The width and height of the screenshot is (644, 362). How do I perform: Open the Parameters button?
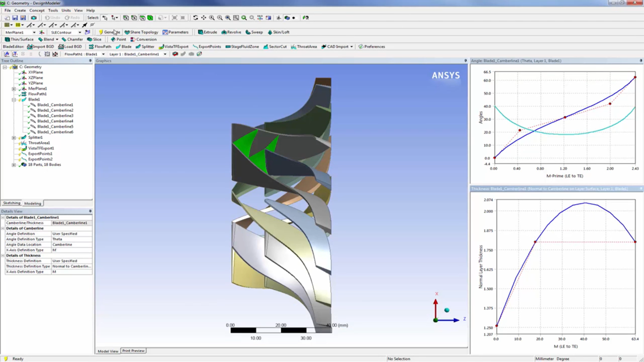click(175, 32)
